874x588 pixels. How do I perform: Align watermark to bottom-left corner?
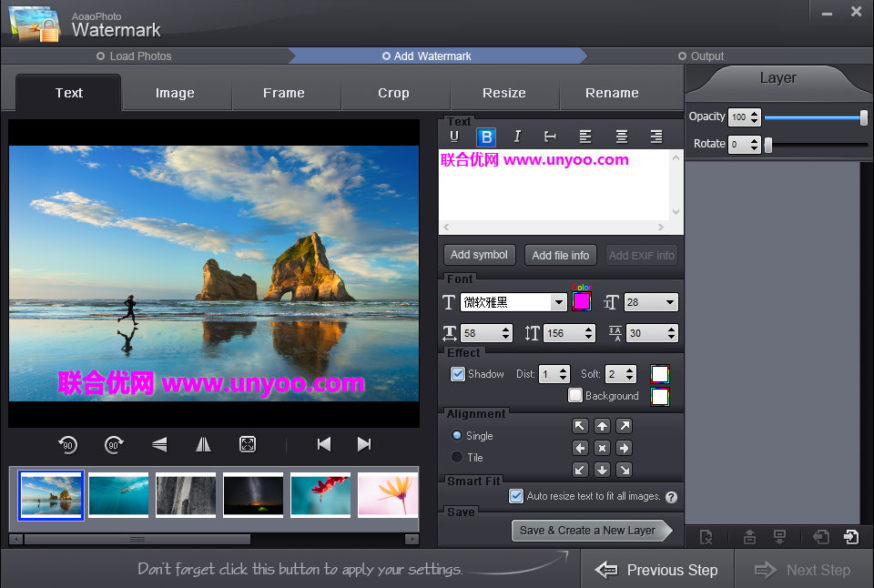pyautogui.click(x=580, y=470)
